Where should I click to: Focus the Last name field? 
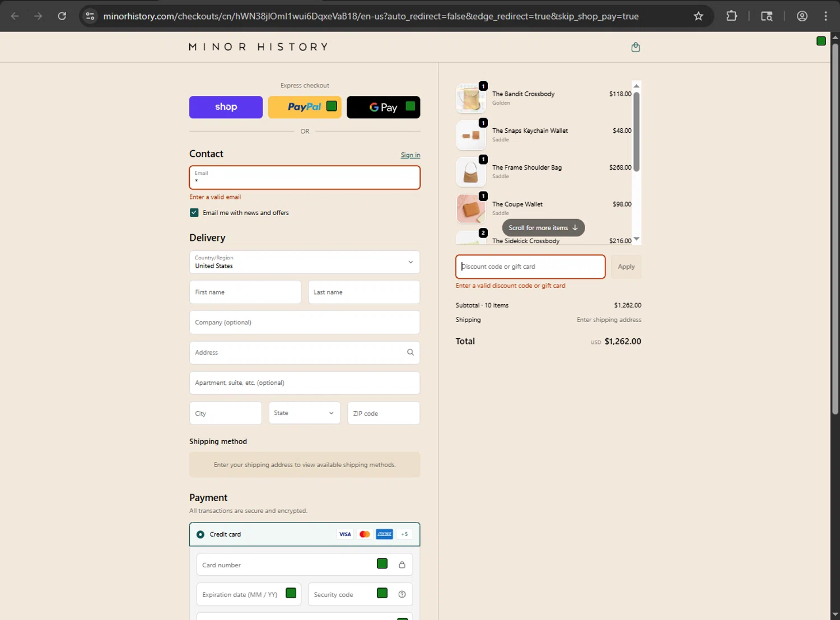point(364,292)
